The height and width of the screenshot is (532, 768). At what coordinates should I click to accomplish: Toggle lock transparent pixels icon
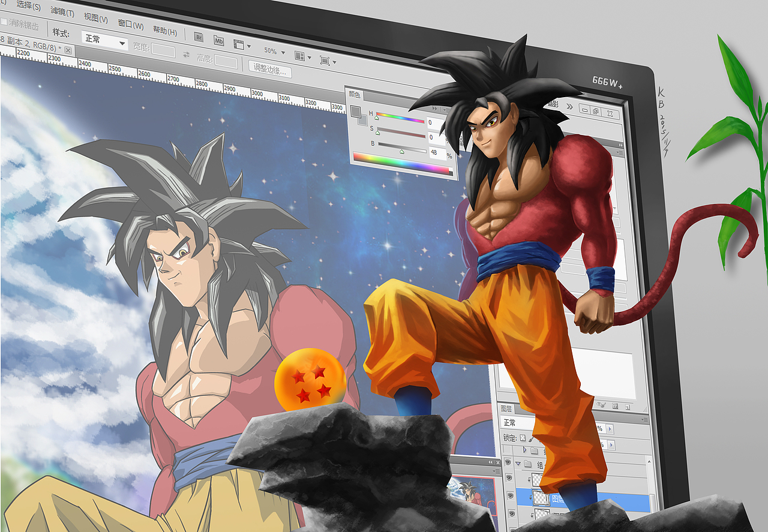(523, 437)
